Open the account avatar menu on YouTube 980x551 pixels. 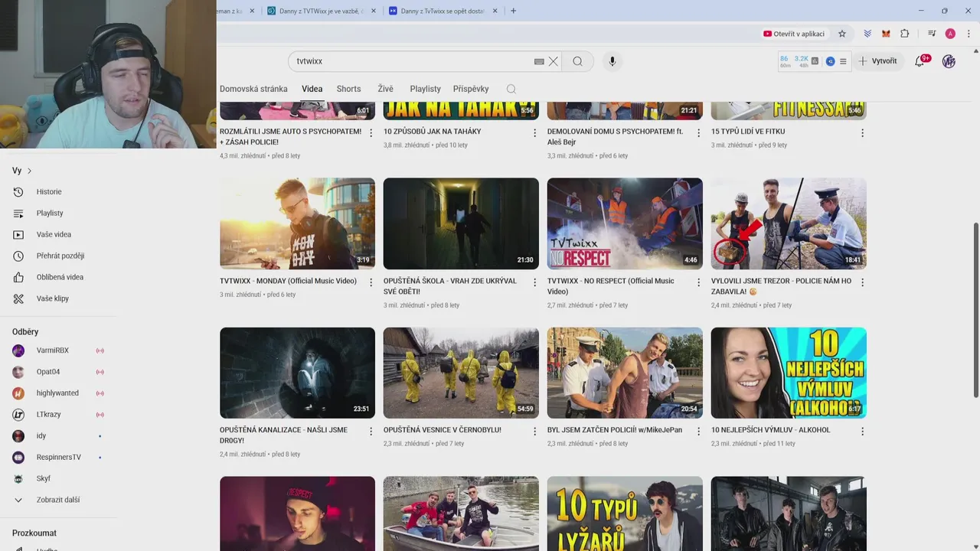tap(949, 61)
